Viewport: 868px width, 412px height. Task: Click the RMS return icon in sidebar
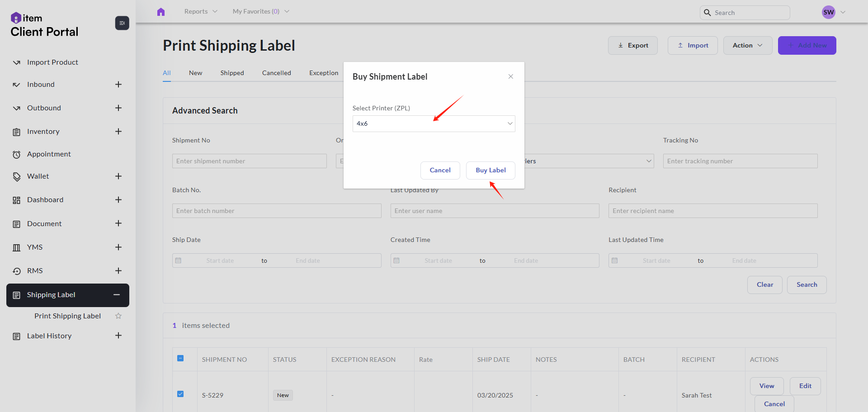[17, 271]
